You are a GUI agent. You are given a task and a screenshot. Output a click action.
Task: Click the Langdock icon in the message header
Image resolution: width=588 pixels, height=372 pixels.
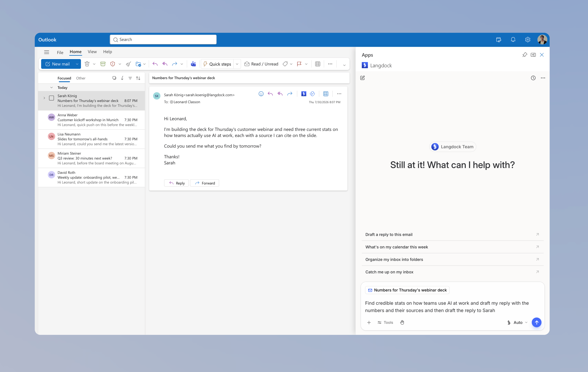pyautogui.click(x=304, y=94)
